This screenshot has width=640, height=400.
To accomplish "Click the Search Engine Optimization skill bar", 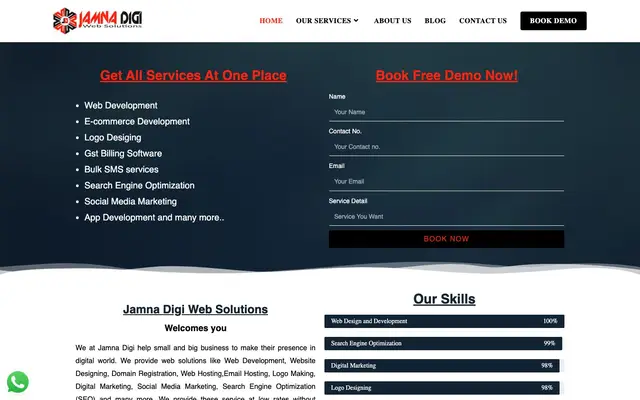I will [443, 344].
